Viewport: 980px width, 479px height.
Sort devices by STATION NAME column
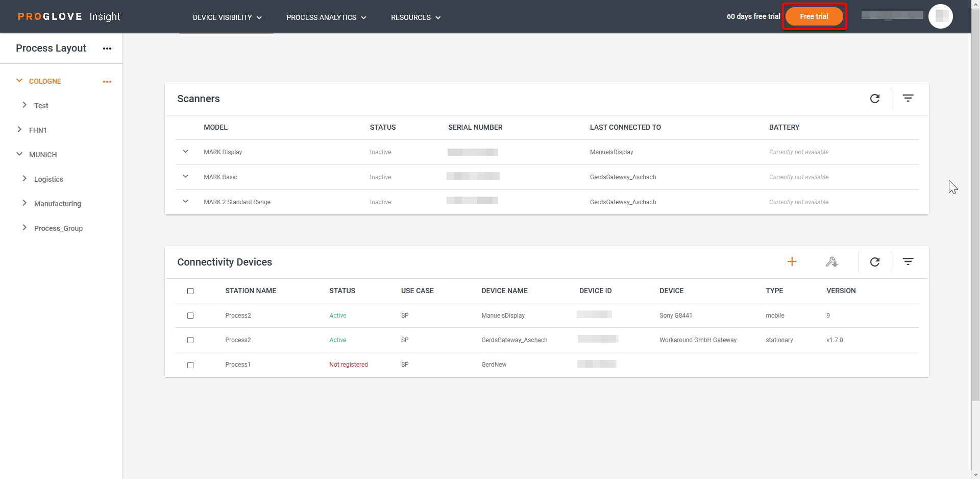(251, 291)
